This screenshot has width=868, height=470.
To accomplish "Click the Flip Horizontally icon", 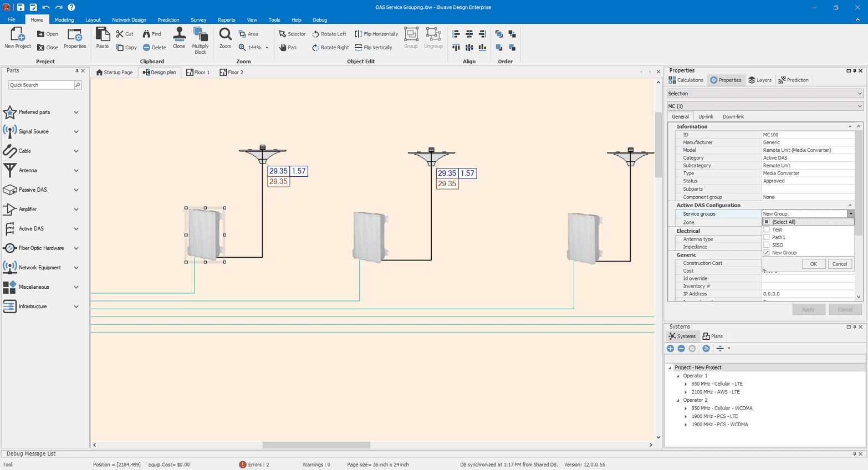I will click(358, 33).
